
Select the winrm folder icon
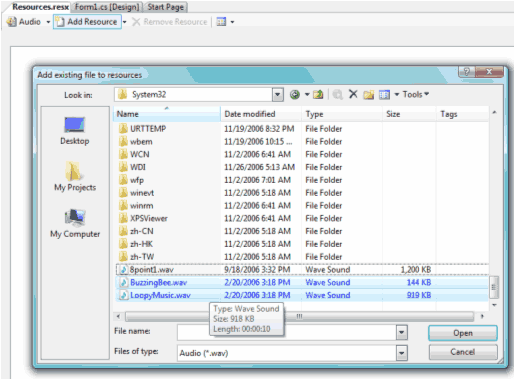pos(123,205)
